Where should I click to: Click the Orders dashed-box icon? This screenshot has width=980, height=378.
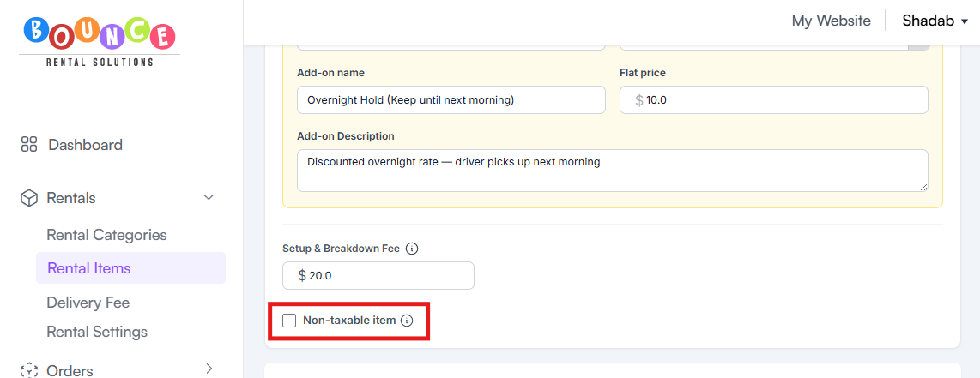tap(29, 370)
